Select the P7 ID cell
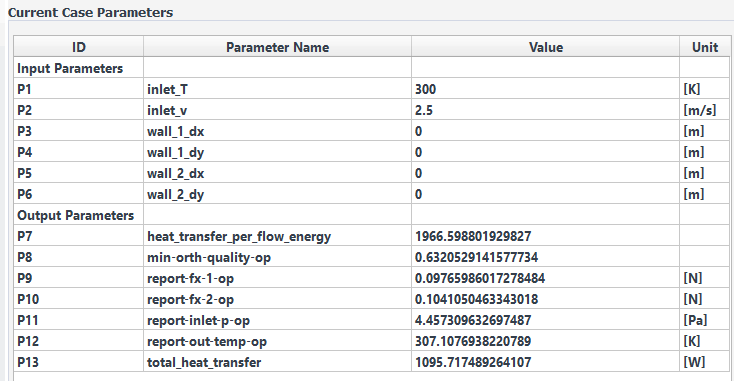The width and height of the screenshot is (734, 381). pos(79,236)
